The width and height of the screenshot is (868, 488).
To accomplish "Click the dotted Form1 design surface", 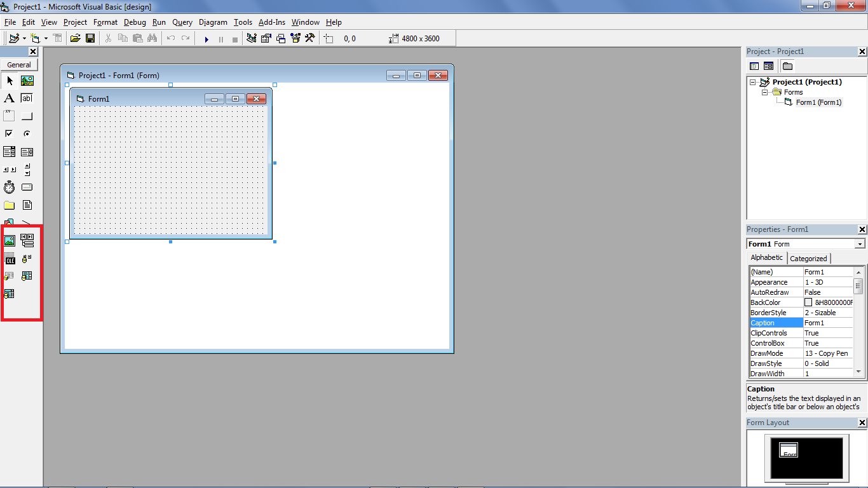I will (x=170, y=170).
